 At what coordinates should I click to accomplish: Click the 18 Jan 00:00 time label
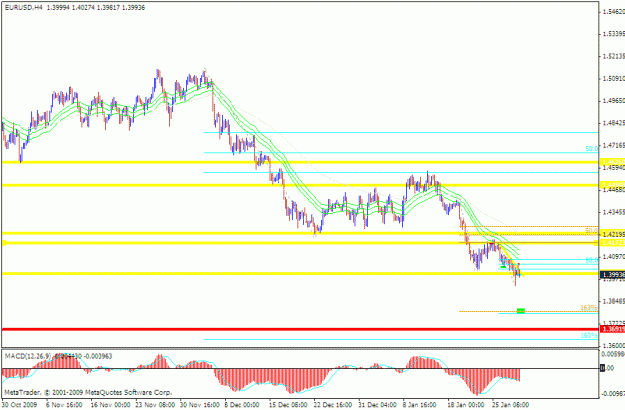point(467,404)
